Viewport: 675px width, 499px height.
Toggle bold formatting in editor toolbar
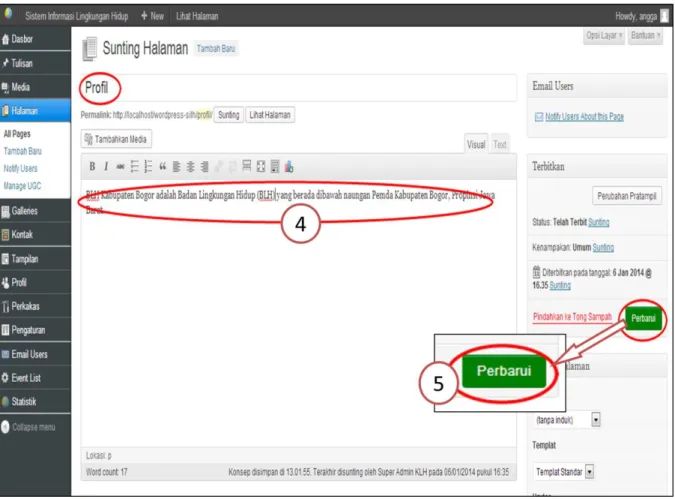point(92,167)
